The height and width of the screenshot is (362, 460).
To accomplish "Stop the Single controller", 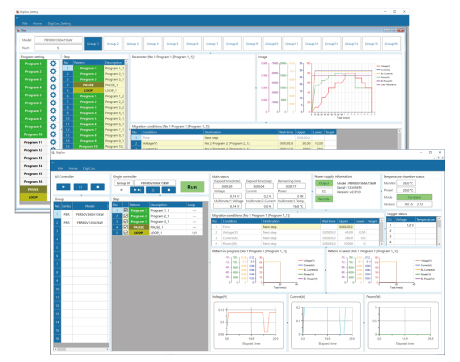I will pyautogui.click(x=169, y=190).
